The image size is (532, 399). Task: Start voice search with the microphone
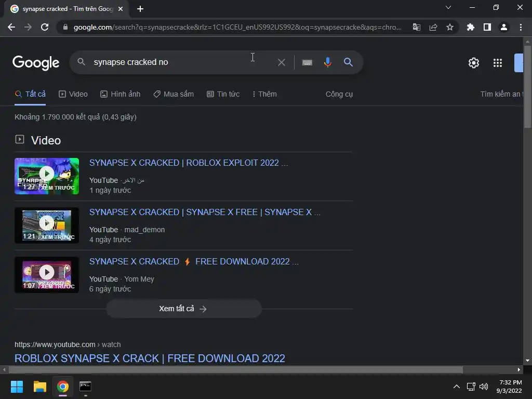pyautogui.click(x=327, y=62)
